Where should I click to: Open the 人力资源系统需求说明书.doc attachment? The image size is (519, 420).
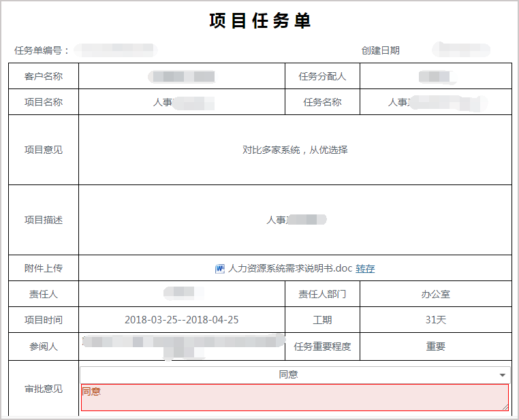click(x=290, y=268)
